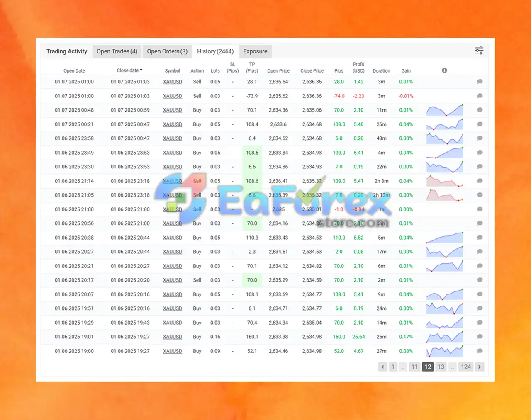Open comment icon for trade opened 01.06.2025 19:51
Image resolution: width=531 pixels, height=420 pixels.
(x=480, y=308)
